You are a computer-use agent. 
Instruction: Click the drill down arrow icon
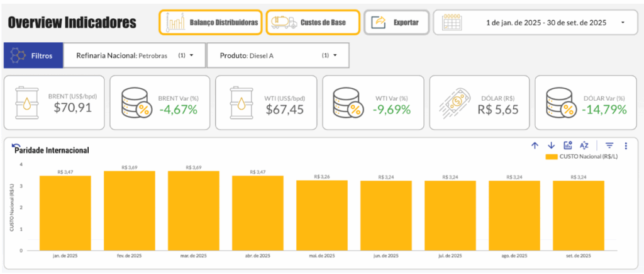(551, 146)
